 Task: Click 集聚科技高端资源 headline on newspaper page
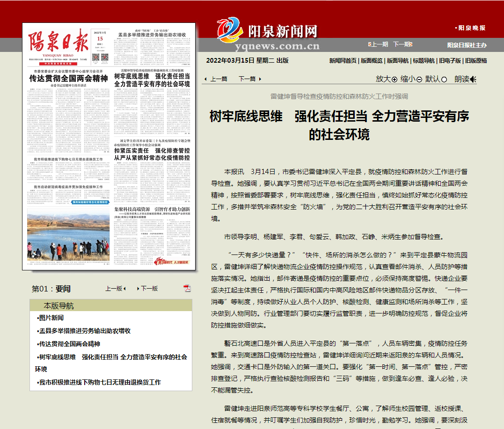coord(152,209)
